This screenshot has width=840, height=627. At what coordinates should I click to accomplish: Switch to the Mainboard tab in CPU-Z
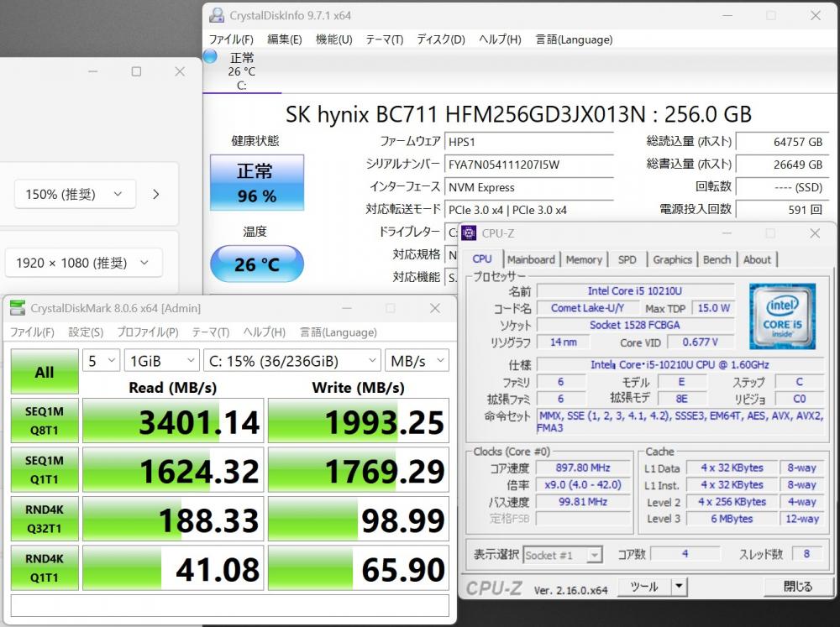click(x=531, y=259)
